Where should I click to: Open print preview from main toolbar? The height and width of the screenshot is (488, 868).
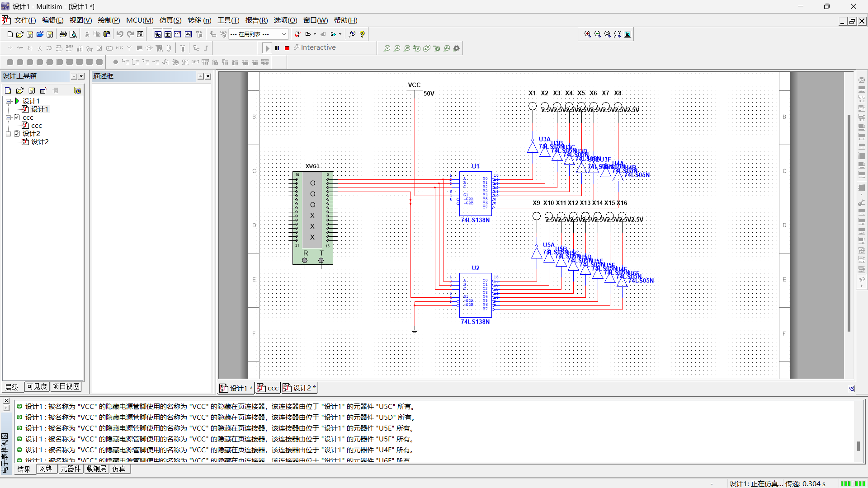(73, 34)
